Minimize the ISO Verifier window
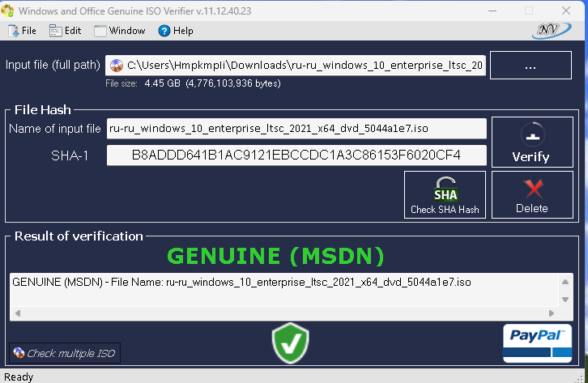This screenshot has width=588, height=383. [x=492, y=11]
